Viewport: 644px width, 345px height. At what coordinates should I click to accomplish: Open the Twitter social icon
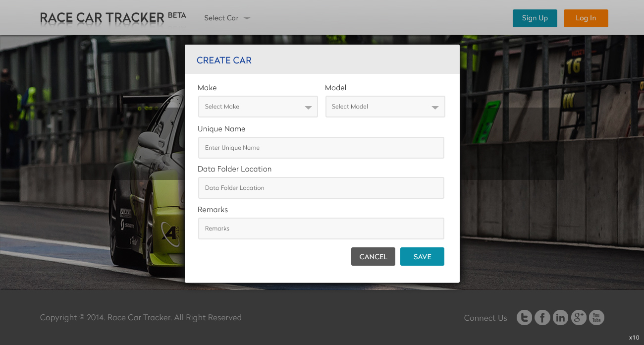click(524, 317)
